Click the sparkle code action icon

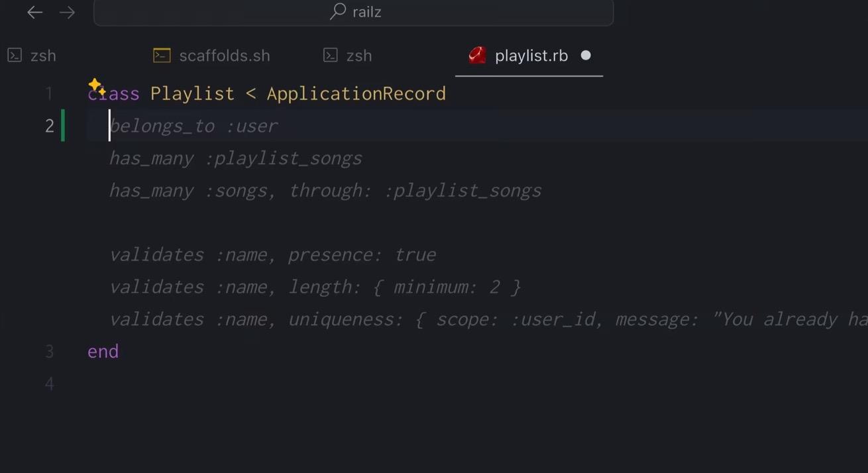97,85
